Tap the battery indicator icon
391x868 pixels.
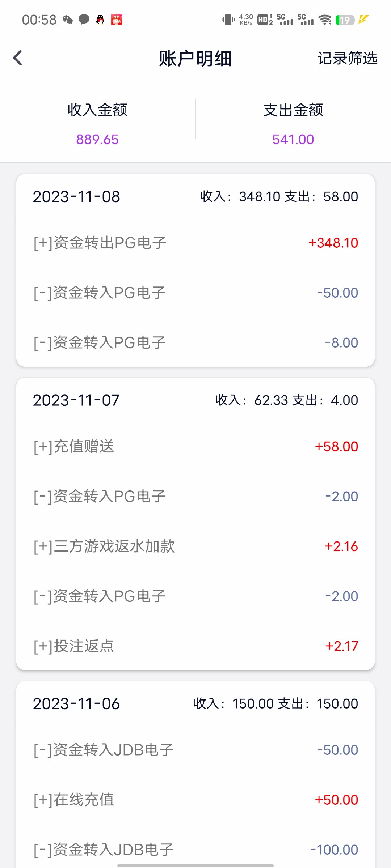tap(345, 20)
